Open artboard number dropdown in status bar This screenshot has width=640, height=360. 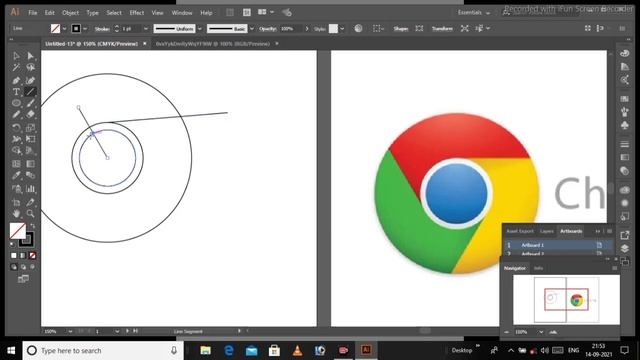(x=117, y=331)
